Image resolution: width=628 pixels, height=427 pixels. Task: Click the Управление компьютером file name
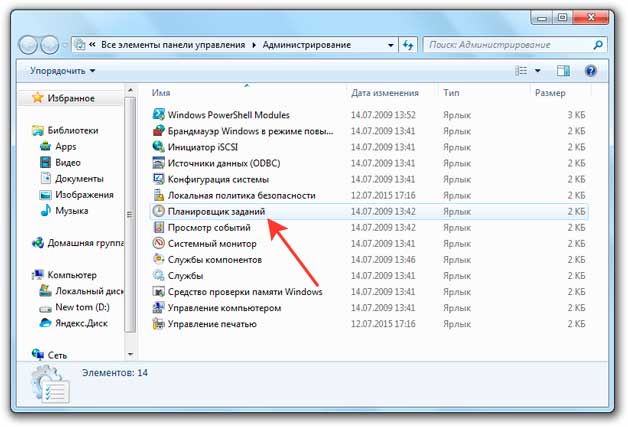[224, 308]
